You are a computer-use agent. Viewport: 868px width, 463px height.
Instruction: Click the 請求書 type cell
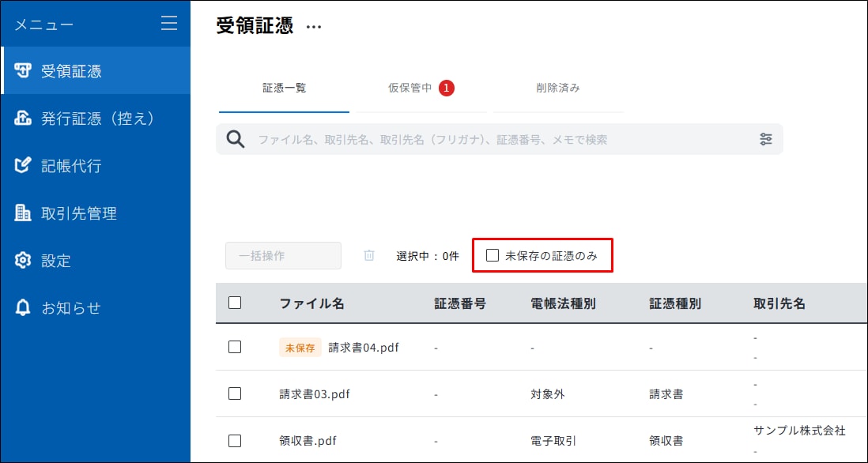(666, 393)
